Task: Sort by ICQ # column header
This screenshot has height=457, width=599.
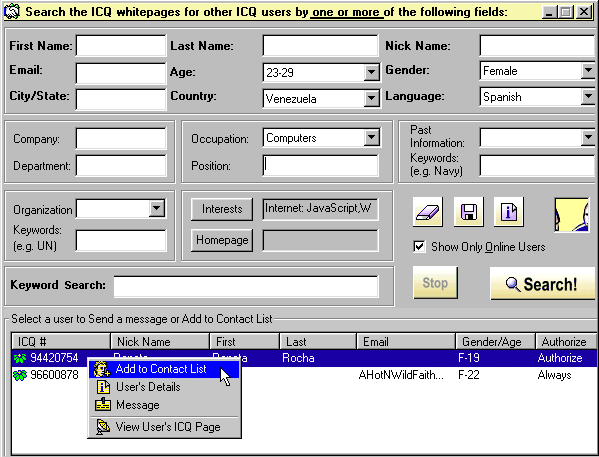Action: pos(61,341)
